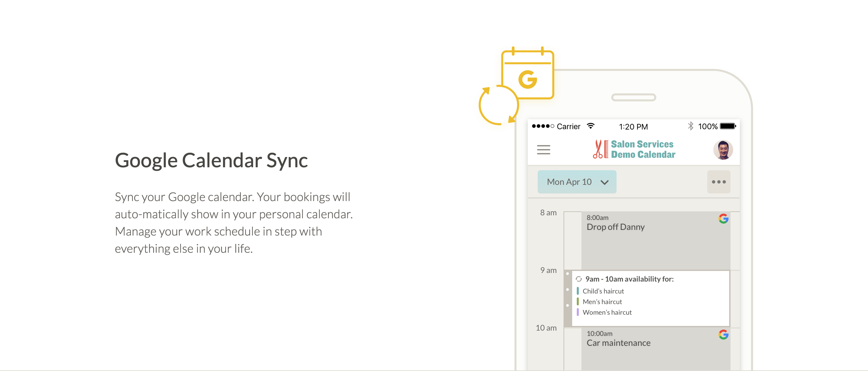Viewport: 868px width, 371px height.
Task: Click the Sync your Google calendar paragraph
Action: tap(234, 223)
